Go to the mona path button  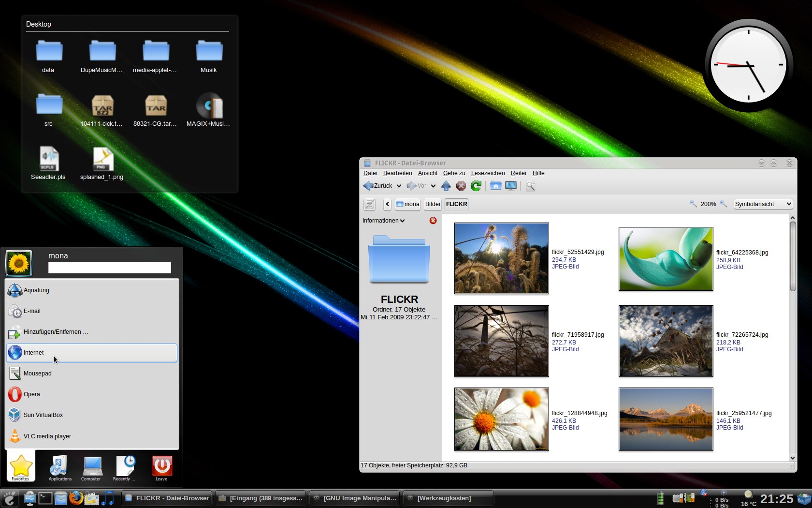coord(407,204)
